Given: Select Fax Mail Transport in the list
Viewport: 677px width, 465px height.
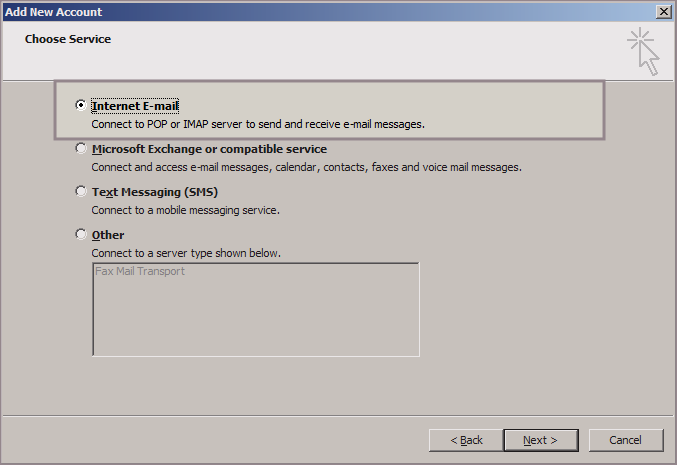Looking at the screenshot, I should click(140, 271).
